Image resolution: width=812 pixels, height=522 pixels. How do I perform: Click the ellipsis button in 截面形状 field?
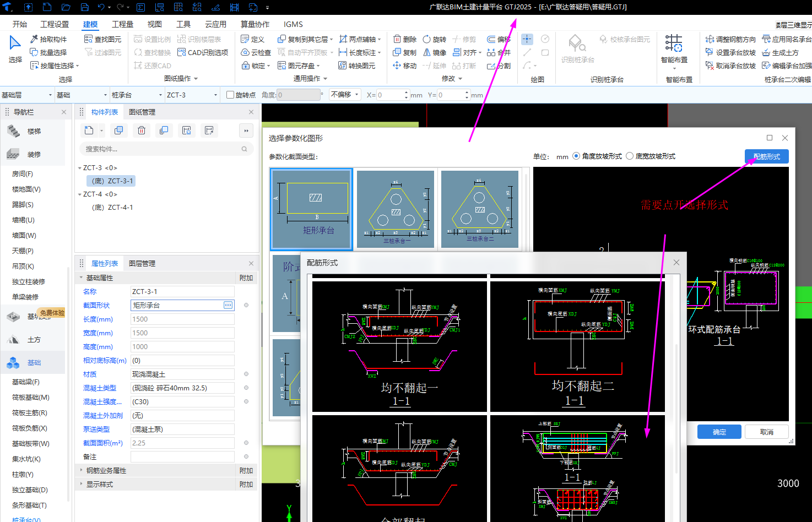point(228,305)
